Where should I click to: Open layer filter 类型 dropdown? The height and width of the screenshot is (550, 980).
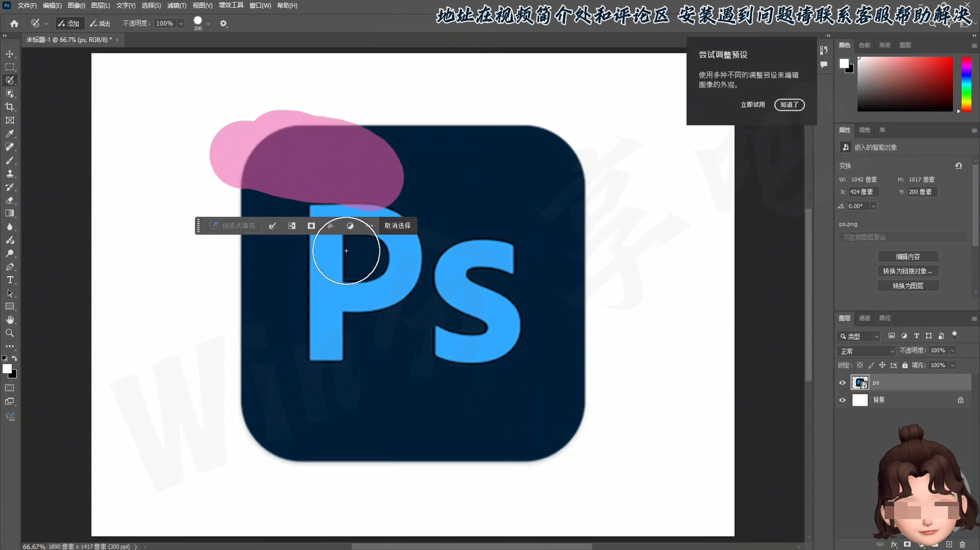coord(859,336)
